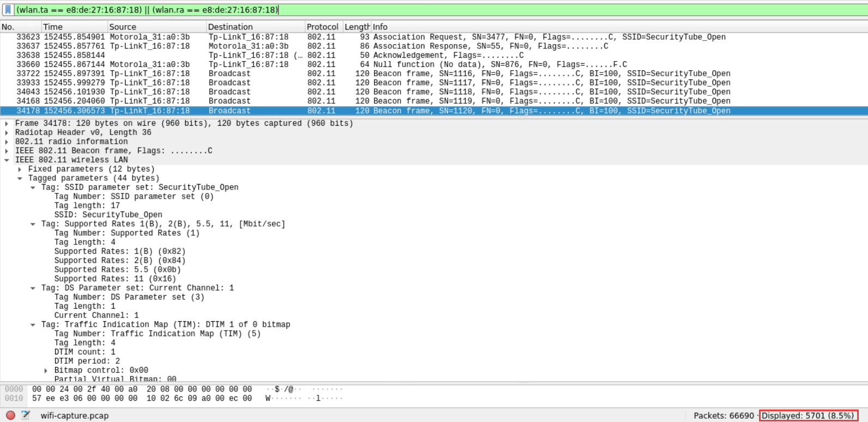
Task: Sort by the Protocol column header
Action: point(324,27)
